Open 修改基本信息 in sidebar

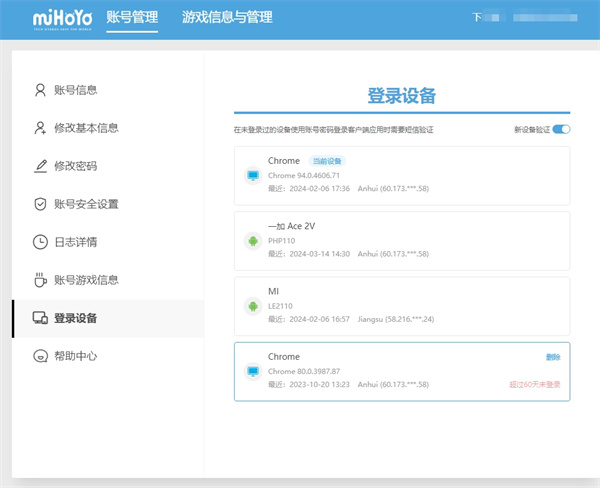108,128
